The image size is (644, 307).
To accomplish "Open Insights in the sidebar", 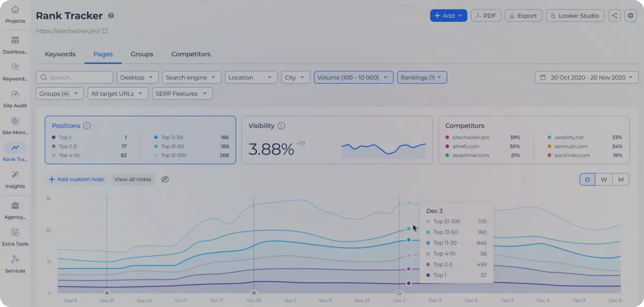I will click(x=15, y=175).
